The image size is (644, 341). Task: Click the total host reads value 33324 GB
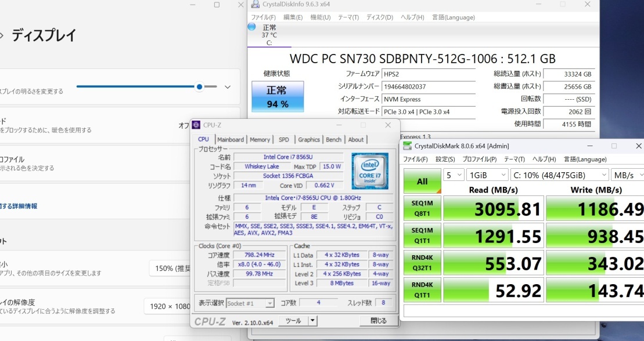click(569, 74)
